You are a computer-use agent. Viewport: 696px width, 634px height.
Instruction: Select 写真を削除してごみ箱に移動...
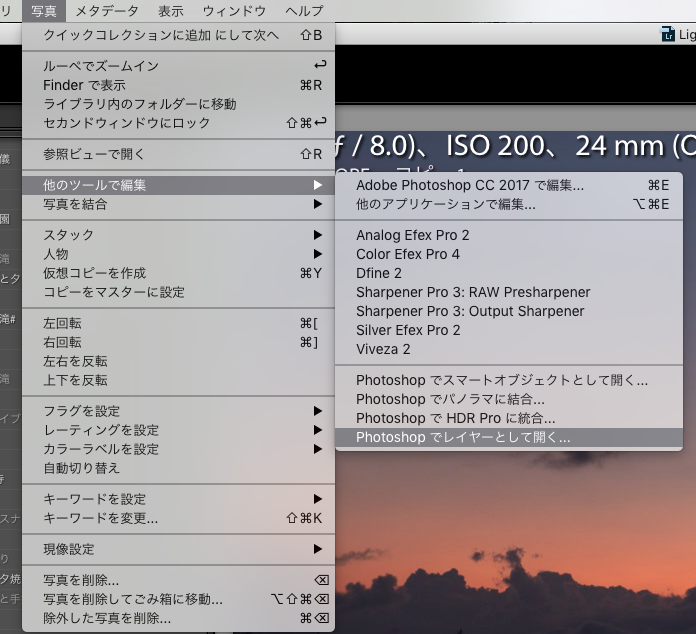tap(178, 599)
